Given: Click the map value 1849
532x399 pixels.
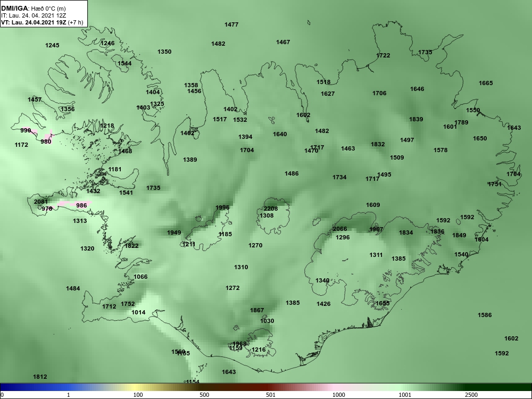Looking at the screenshot, I should [x=459, y=235].
